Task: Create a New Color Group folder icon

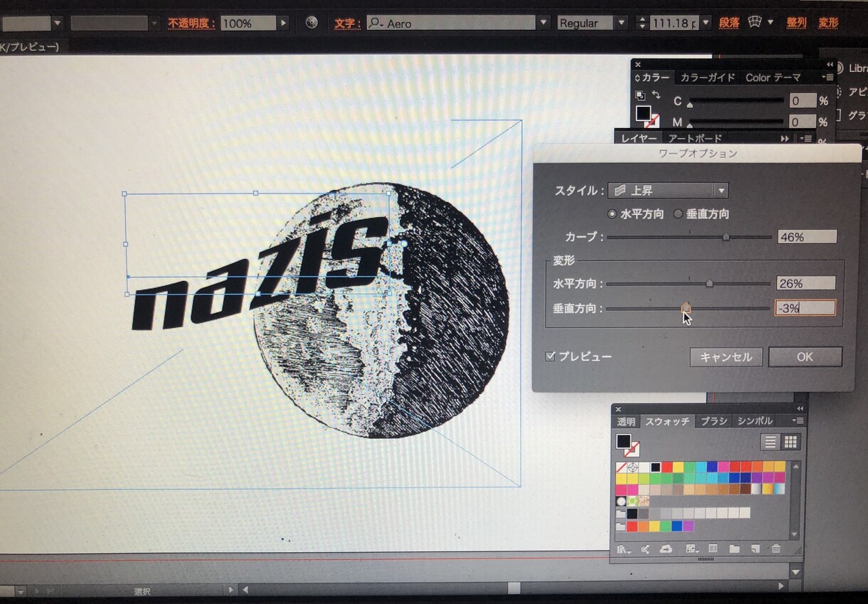Action: click(x=734, y=549)
